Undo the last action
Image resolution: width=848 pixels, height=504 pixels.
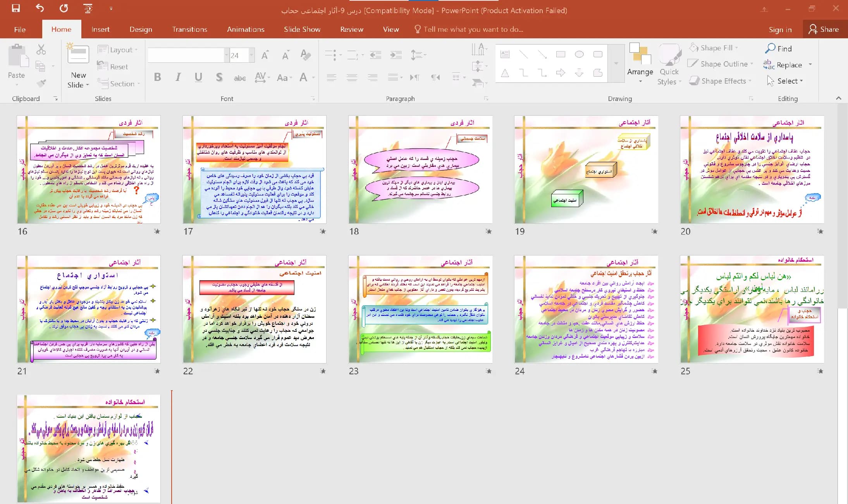[x=40, y=8]
